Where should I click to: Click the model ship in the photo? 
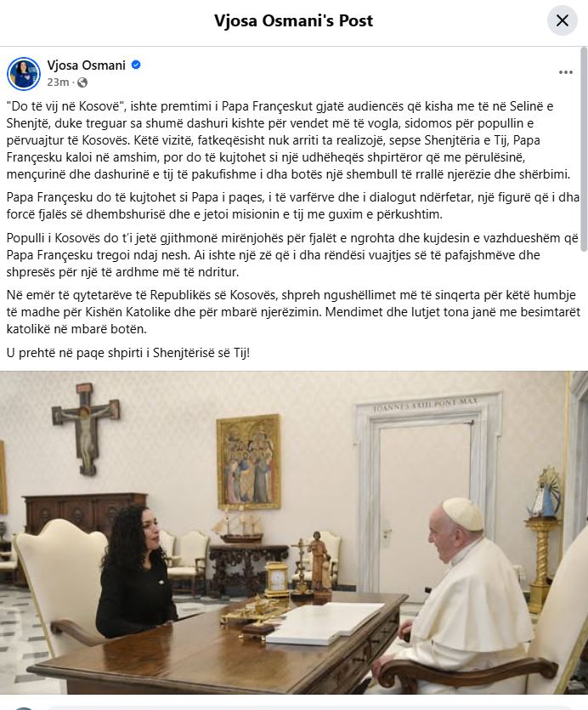coord(238,527)
